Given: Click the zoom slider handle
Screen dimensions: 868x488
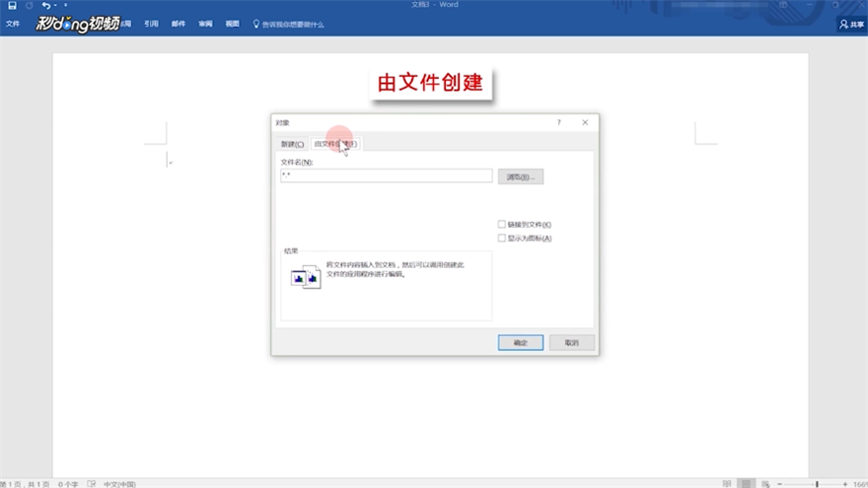Looking at the screenshot, I should click(x=817, y=484).
